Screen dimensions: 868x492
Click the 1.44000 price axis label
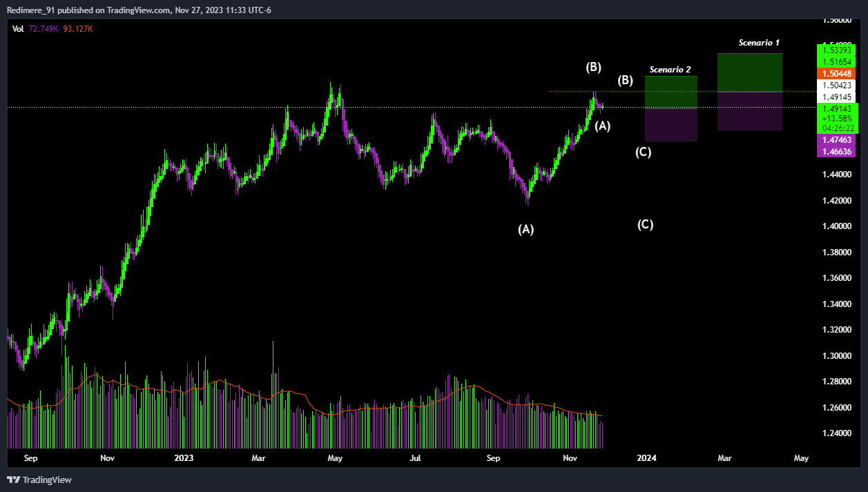[x=836, y=175]
